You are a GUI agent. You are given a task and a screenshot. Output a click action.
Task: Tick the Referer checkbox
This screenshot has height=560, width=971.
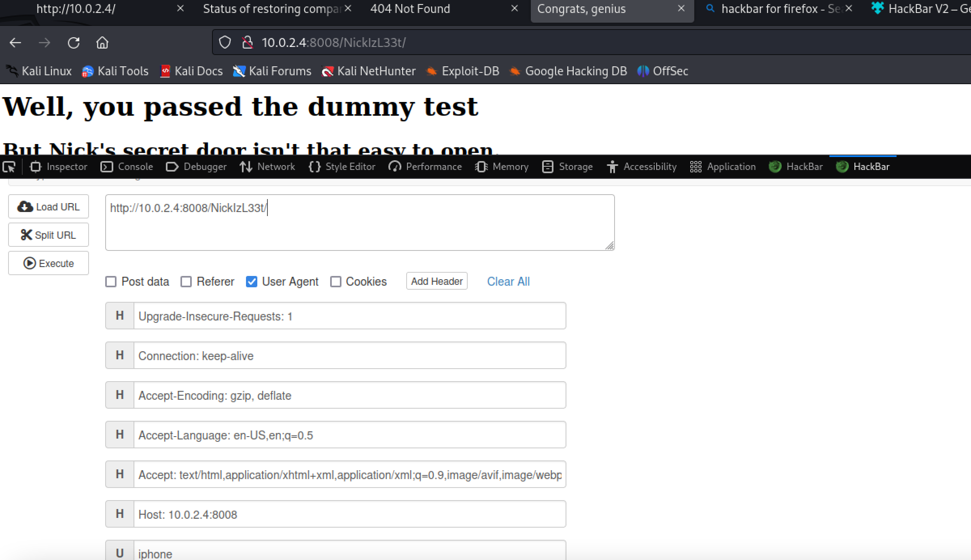[186, 282]
